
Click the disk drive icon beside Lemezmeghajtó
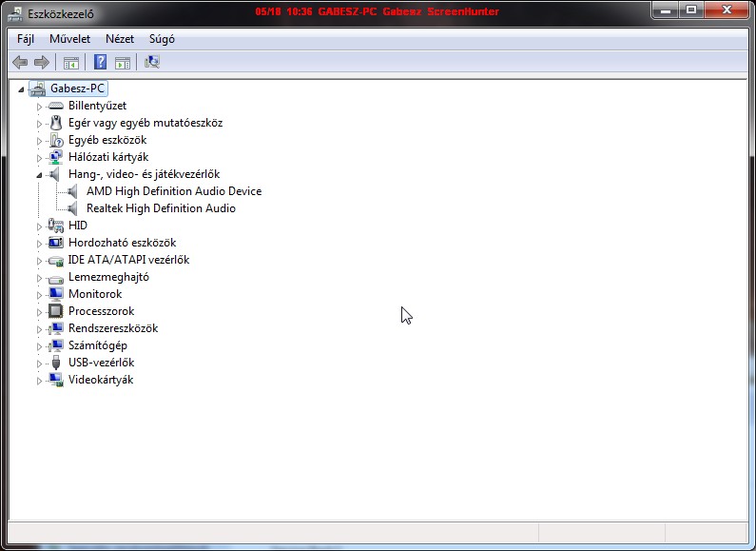[56, 279]
